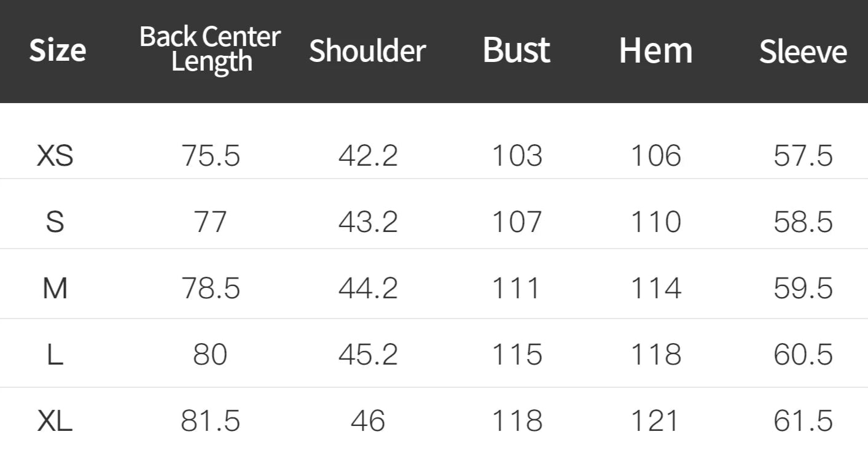This screenshot has width=868, height=453.
Task: Click the Size column header
Action: pos(57,50)
